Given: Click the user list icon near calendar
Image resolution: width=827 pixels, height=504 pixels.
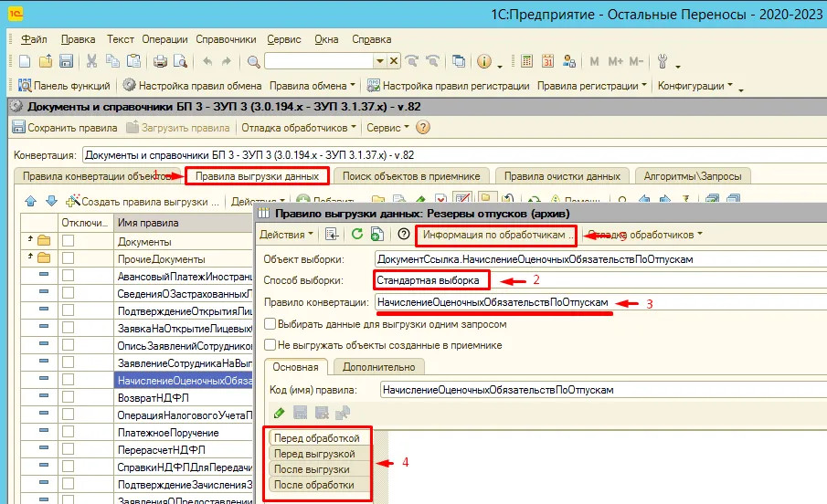Looking at the screenshot, I should [x=568, y=61].
